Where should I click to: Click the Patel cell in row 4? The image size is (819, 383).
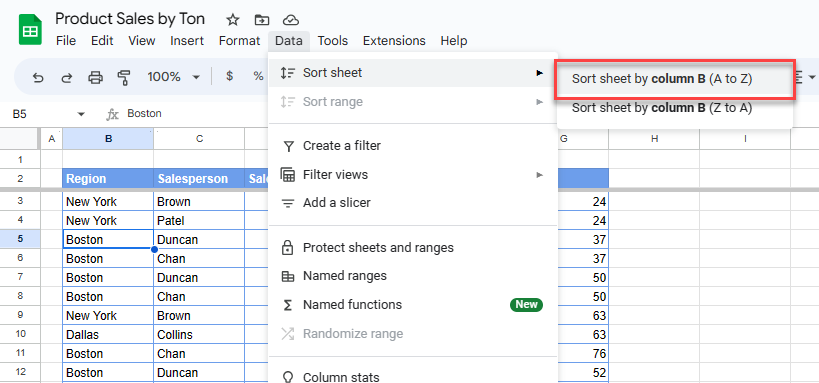point(199,220)
